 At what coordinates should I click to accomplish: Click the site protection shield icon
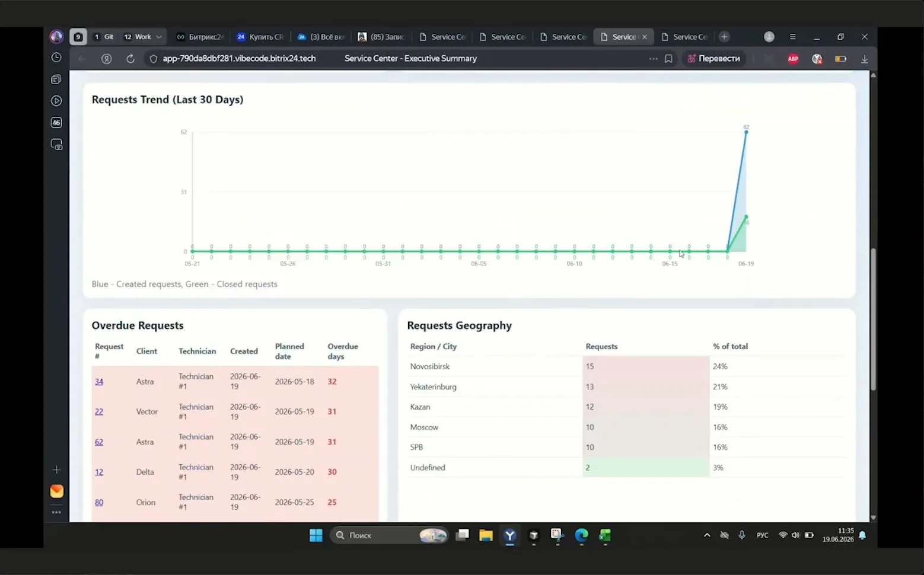pyautogui.click(x=153, y=59)
